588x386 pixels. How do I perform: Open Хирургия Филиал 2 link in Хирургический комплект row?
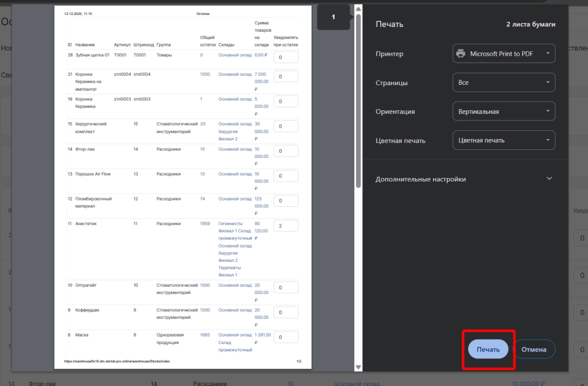coord(228,135)
